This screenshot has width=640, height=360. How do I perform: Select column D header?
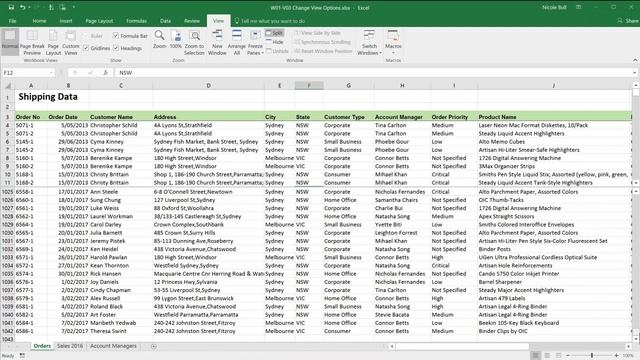click(208, 85)
